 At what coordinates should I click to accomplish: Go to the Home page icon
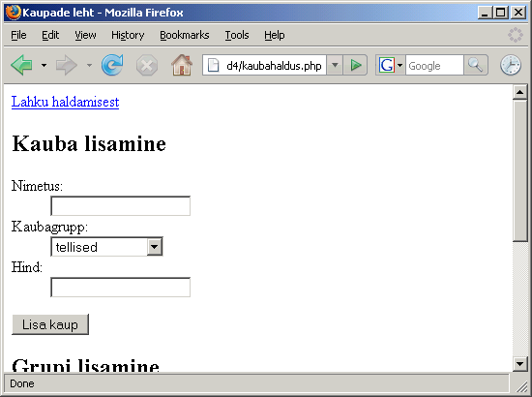click(182, 65)
